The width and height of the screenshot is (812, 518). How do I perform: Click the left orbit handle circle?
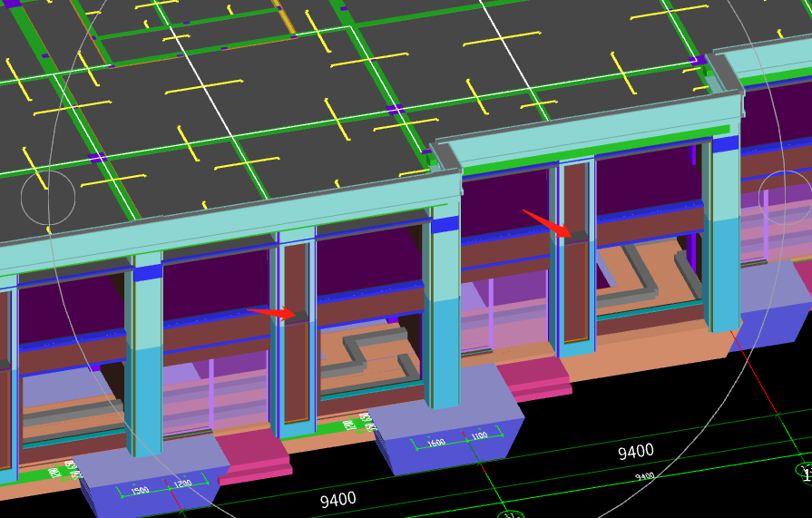(48, 198)
